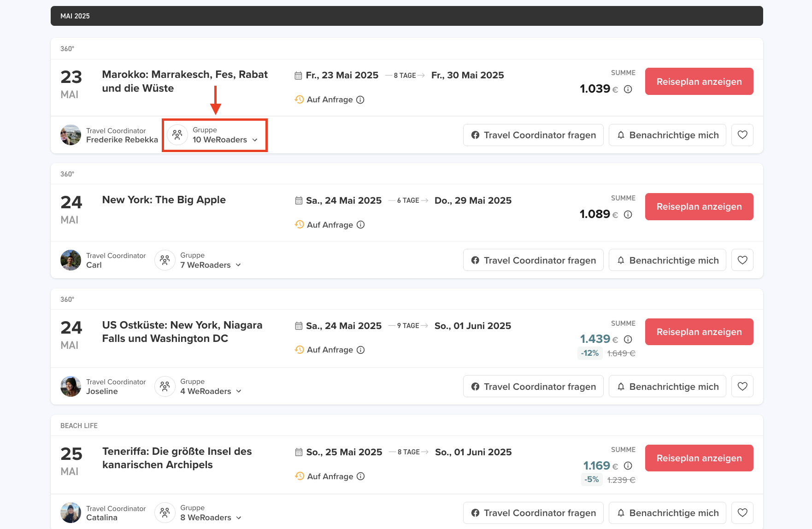Open the US Ostküste trip title link
Screen dimensions: 812x529
point(182,332)
